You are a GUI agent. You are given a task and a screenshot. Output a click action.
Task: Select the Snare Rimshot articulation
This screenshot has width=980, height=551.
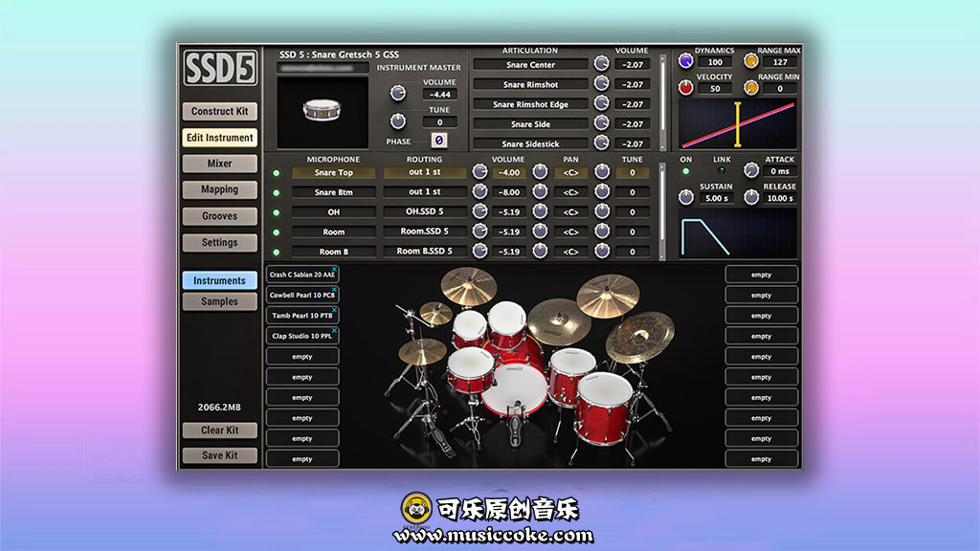tap(530, 84)
